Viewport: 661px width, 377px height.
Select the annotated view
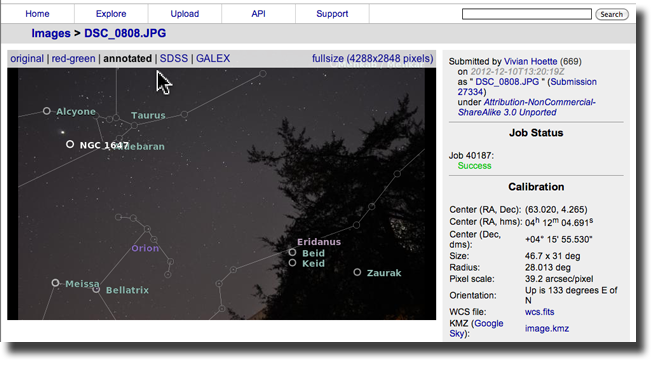pyautogui.click(x=127, y=59)
